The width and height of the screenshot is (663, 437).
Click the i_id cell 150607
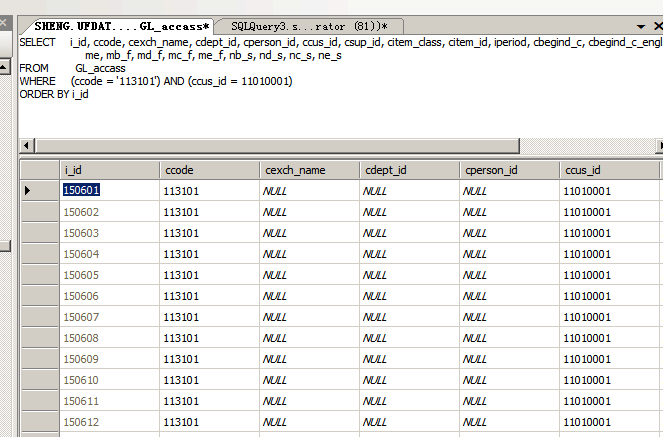109,317
